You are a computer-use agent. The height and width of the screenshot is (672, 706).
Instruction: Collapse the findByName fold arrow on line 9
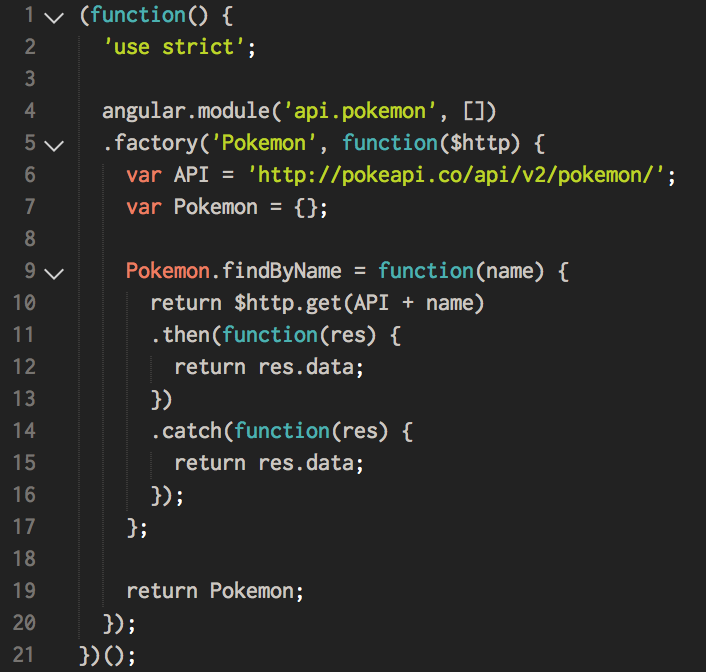(x=54, y=273)
